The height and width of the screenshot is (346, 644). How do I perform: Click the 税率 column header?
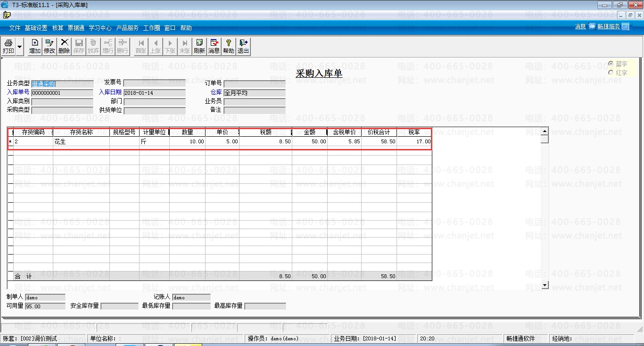click(414, 132)
